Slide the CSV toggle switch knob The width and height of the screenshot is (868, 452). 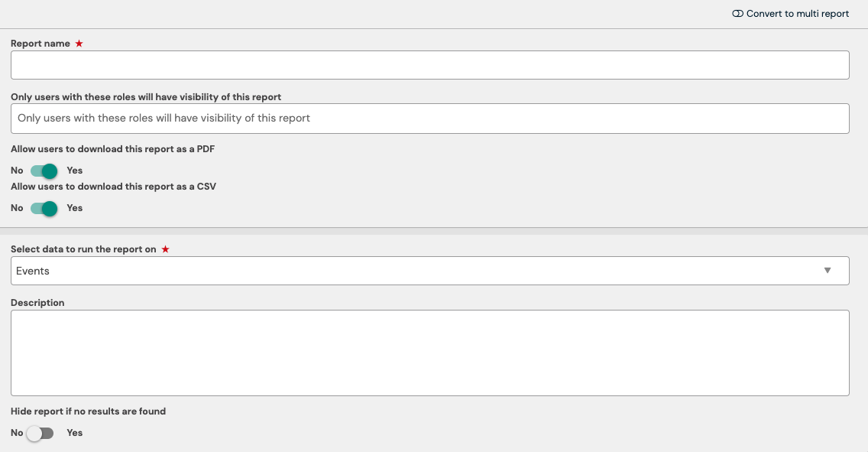48,207
